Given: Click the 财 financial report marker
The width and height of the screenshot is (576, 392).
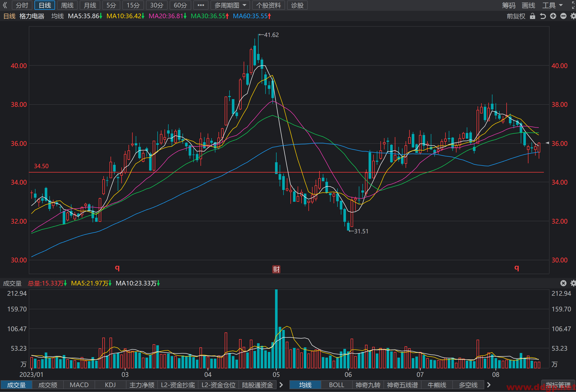Looking at the screenshot, I should pyautogui.click(x=276, y=269).
